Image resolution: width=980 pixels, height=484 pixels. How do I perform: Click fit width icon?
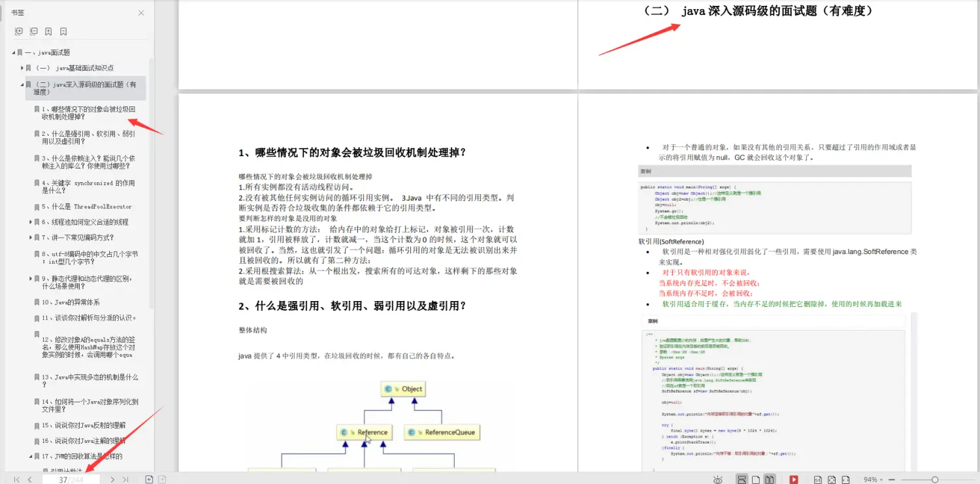[x=845, y=479]
